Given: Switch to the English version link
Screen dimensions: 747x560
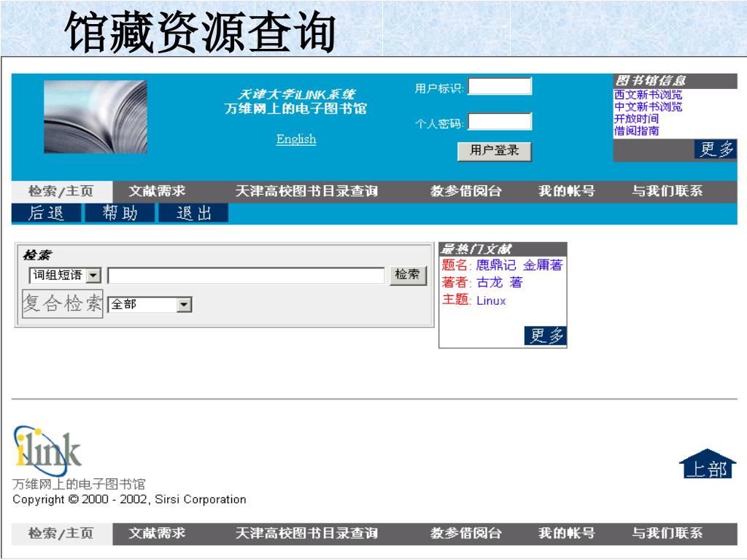Looking at the screenshot, I should (x=296, y=139).
